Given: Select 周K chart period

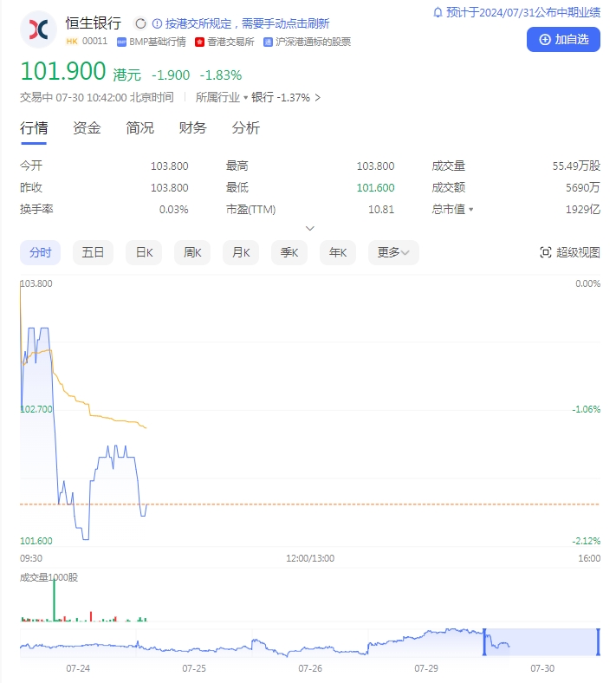Looking at the screenshot, I should pos(192,252).
